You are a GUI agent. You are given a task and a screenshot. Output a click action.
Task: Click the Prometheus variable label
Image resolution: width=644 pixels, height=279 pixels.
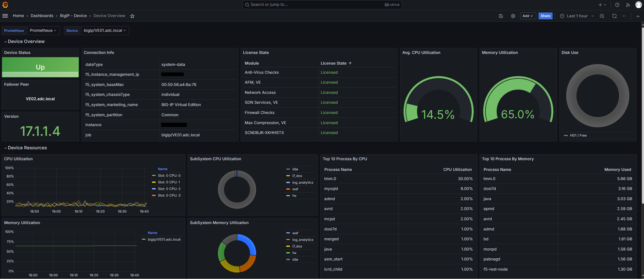(x=14, y=31)
